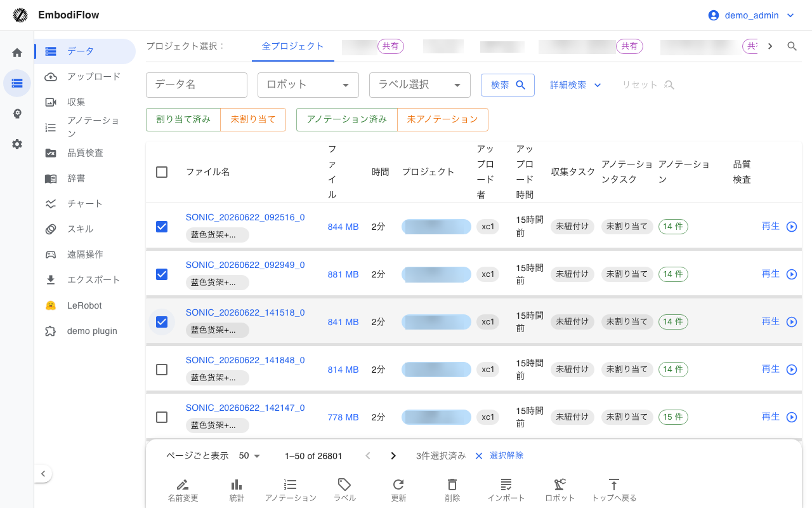812x508 pixels.
Task: Click トップへ戻る back-to-top tool
Action: coord(614,490)
